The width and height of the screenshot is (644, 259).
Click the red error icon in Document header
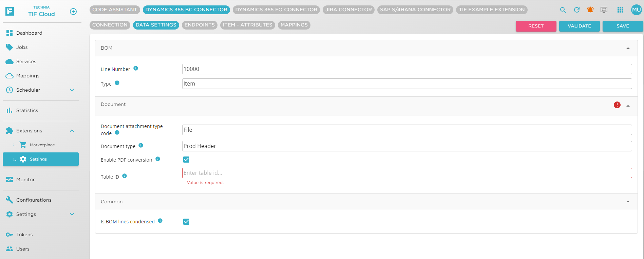(617, 105)
